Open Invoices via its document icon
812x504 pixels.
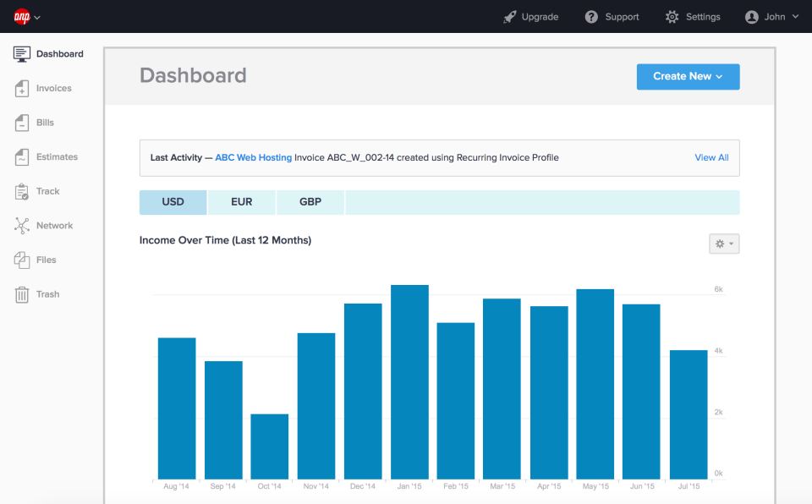pos(22,89)
